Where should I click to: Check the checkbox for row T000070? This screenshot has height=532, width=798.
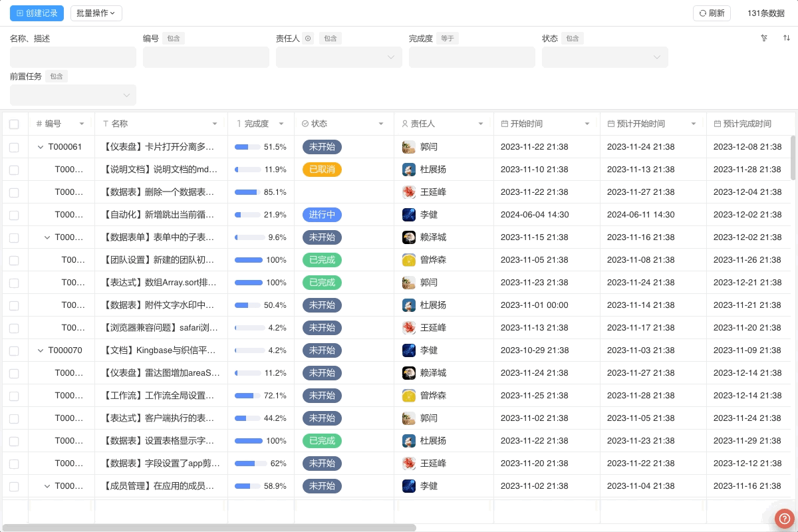point(14,350)
